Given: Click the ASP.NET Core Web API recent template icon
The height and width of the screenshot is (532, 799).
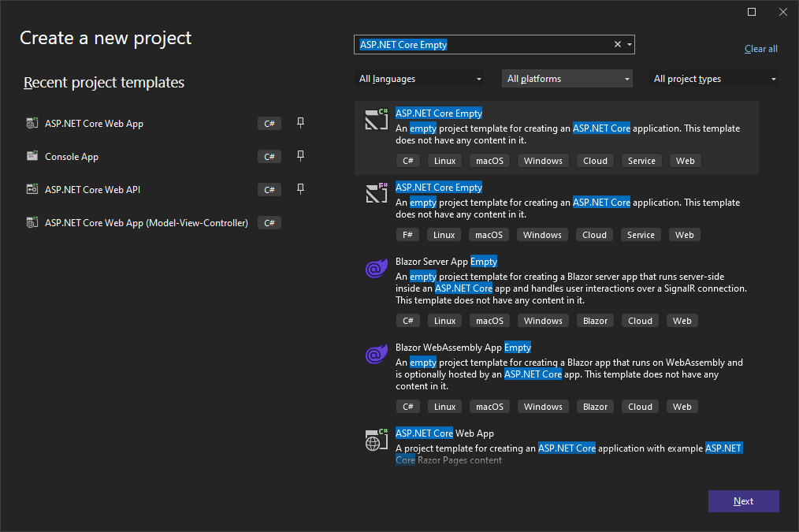Looking at the screenshot, I should click(32, 189).
